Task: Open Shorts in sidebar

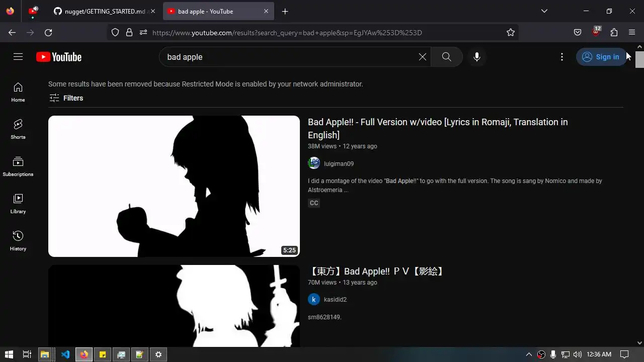Action: 18,129
